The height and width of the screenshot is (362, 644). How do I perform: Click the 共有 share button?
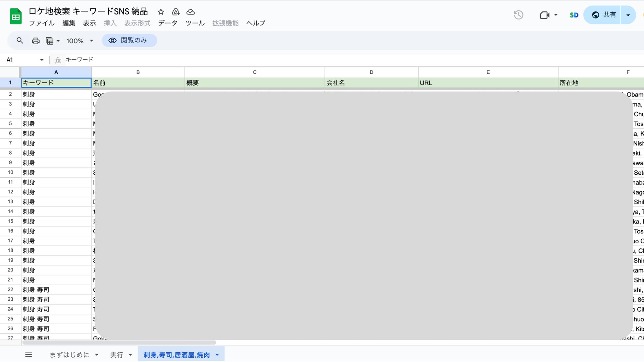604,15
